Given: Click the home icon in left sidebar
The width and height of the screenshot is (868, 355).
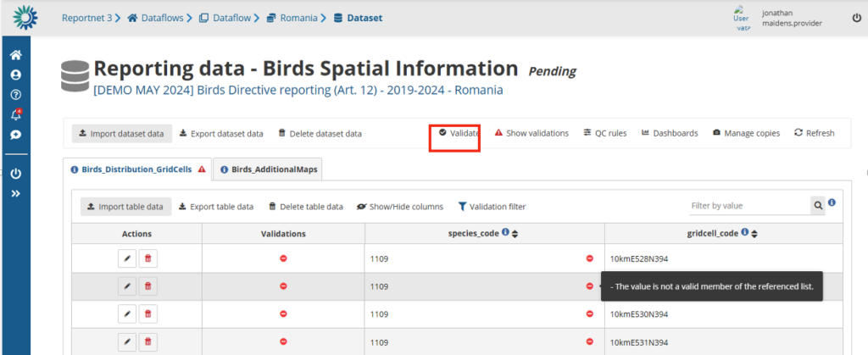Looking at the screenshot, I should pyautogui.click(x=15, y=55).
